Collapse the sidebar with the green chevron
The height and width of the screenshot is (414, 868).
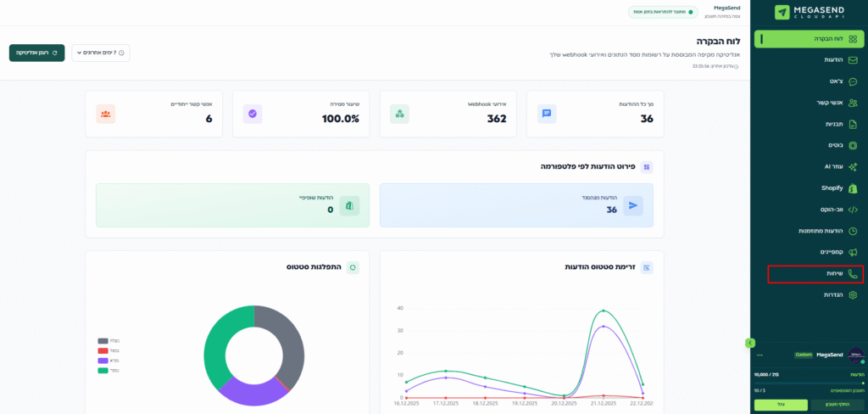tap(749, 342)
